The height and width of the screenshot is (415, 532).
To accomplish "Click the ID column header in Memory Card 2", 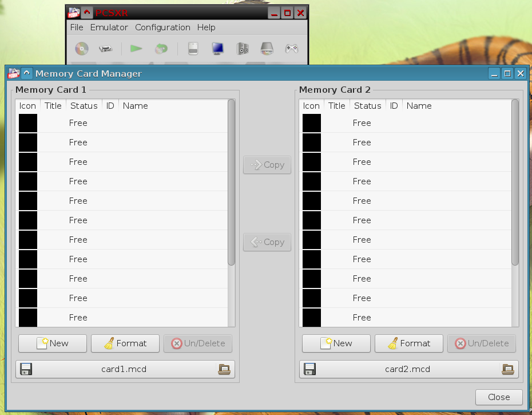I will [394, 106].
